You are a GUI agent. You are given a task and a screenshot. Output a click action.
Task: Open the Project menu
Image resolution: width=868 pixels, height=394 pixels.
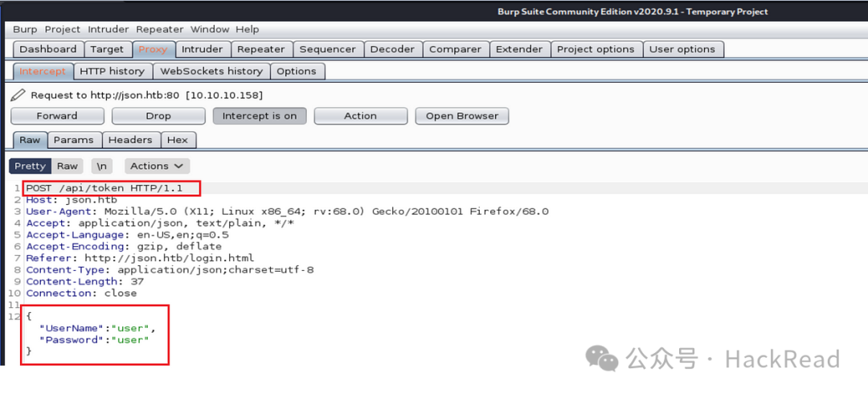tap(63, 30)
